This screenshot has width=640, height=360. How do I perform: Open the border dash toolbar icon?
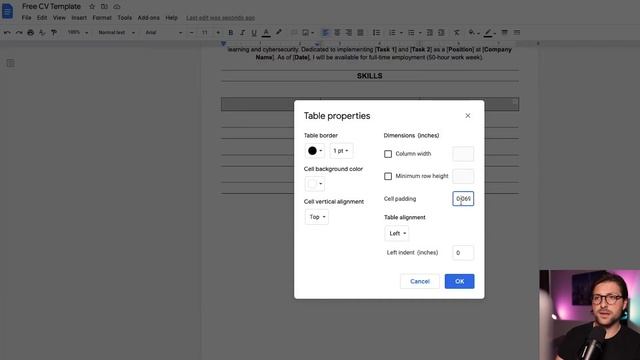click(x=517, y=33)
